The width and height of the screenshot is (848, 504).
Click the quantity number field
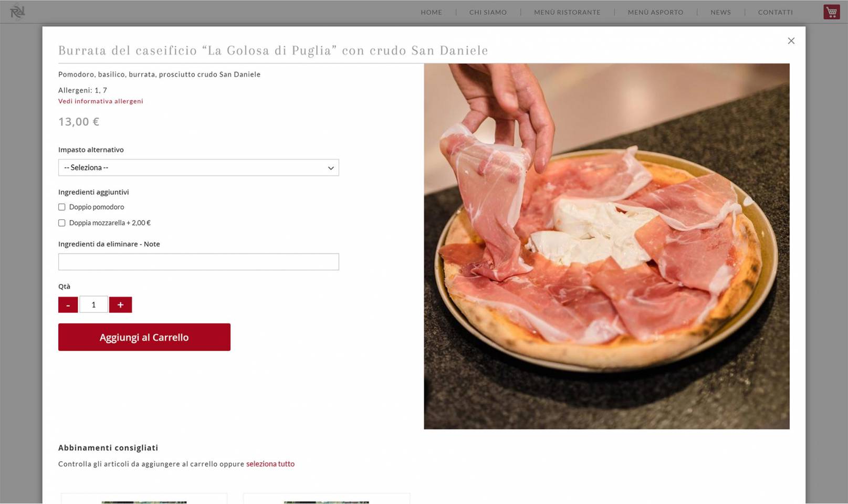93,304
